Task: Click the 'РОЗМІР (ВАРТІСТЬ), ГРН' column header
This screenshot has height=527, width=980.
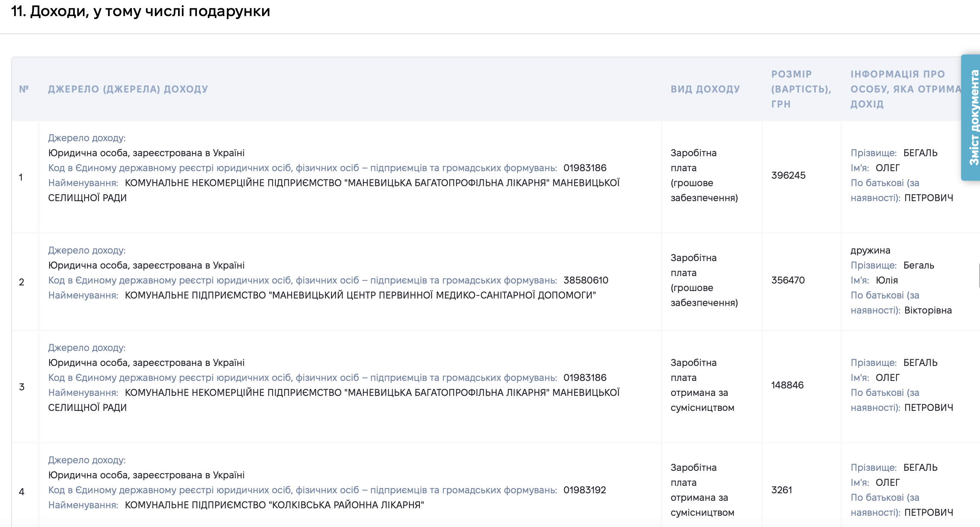Action: point(801,89)
